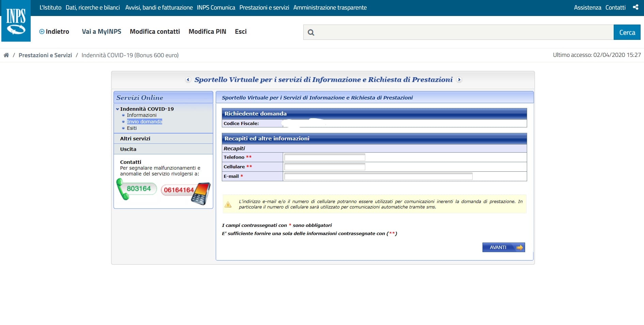Click the magnifying glass search icon
644x325 pixels.
(x=311, y=32)
